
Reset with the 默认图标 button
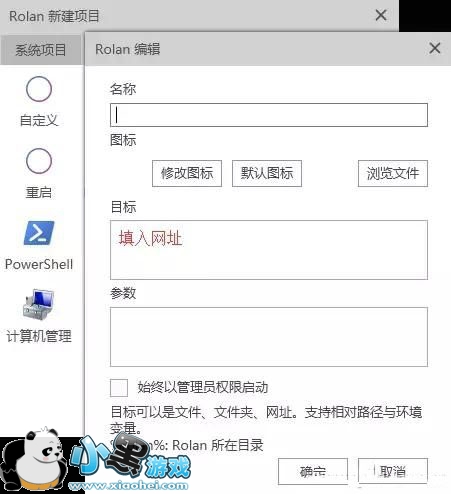[267, 173]
